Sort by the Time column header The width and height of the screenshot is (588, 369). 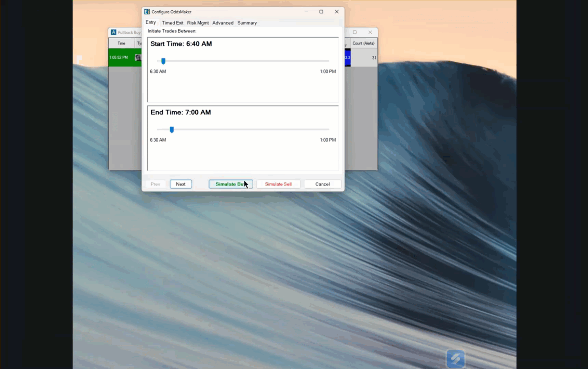coord(121,43)
